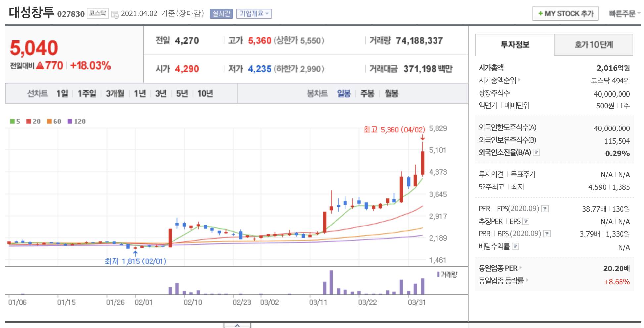The image size is (644, 328).
Task: Click the 최고 5,360 (04/02) chart marker
Action: 394,130
